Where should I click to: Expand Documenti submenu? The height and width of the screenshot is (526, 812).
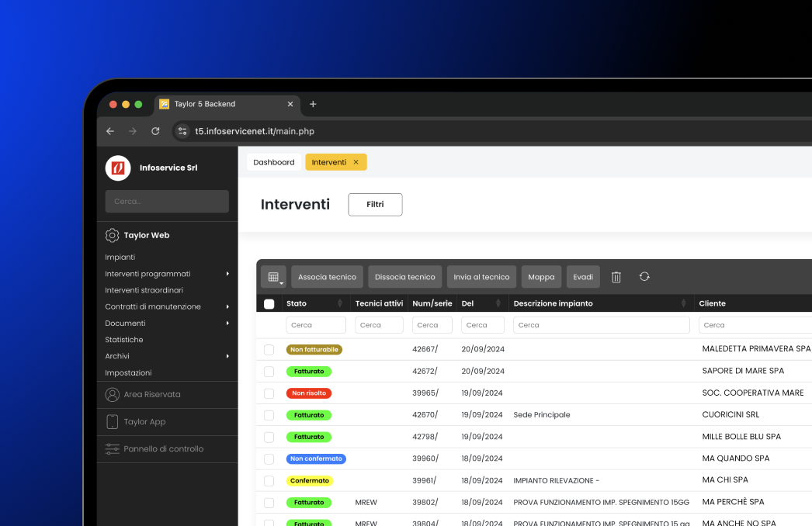point(227,323)
